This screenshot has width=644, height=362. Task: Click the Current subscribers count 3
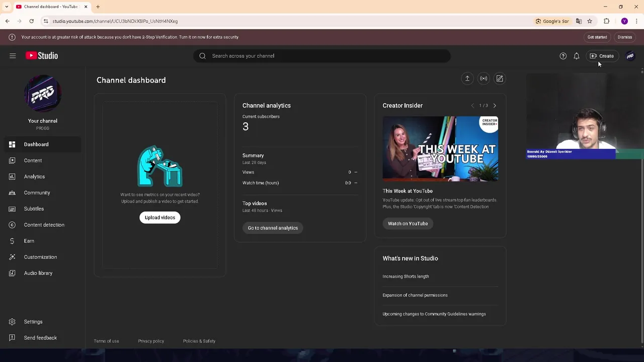pyautogui.click(x=246, y=127)
